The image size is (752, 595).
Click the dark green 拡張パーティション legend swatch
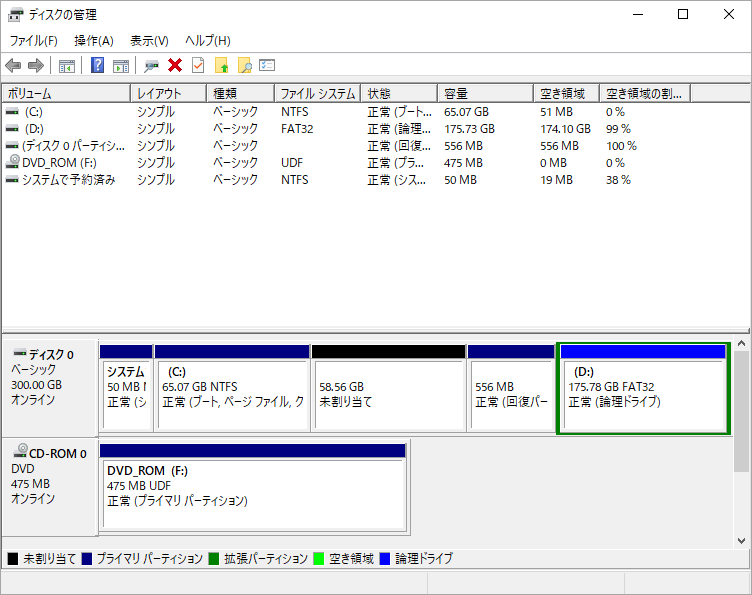pyautogui.click(x=214, y=559)
